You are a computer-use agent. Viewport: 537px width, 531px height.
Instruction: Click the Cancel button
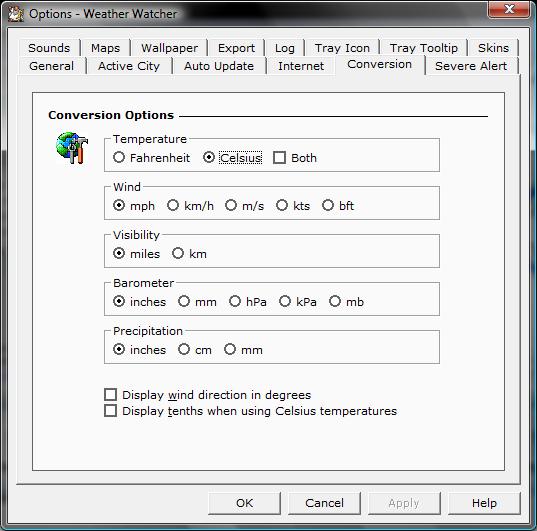tap(324, 503)
